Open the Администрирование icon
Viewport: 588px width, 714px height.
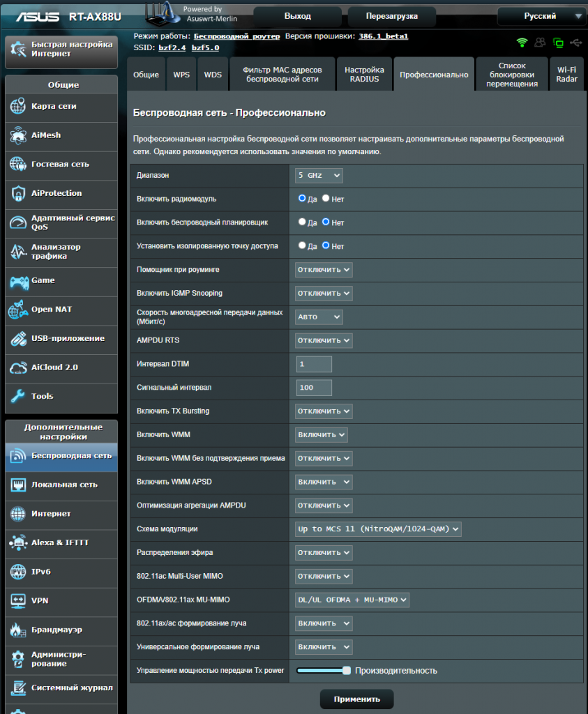[18, 659]
